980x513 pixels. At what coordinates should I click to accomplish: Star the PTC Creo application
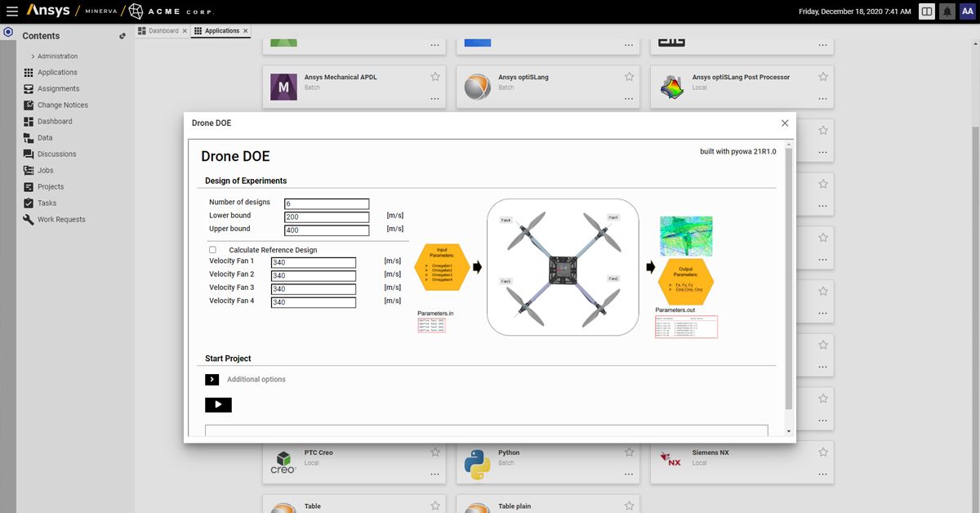click(x=435, y=452)
